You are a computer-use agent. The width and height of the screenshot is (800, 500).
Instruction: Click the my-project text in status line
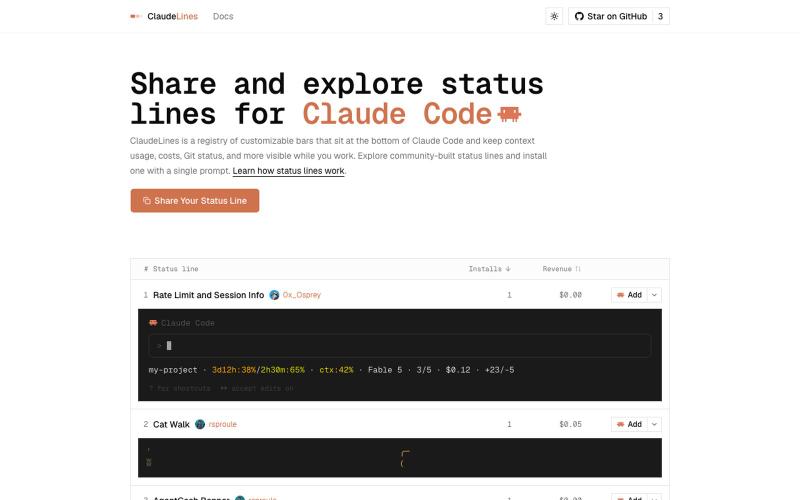(172, 370)
